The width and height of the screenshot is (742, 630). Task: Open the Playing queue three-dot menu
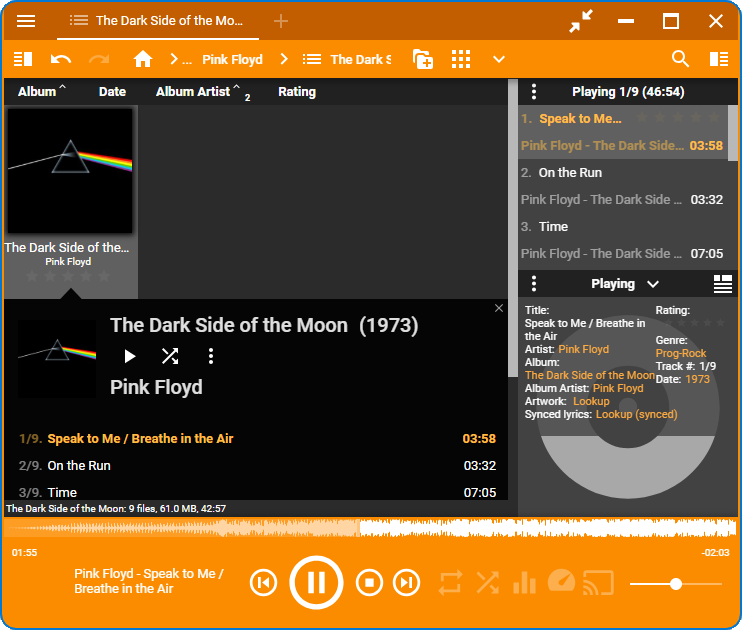click(534, 91)
